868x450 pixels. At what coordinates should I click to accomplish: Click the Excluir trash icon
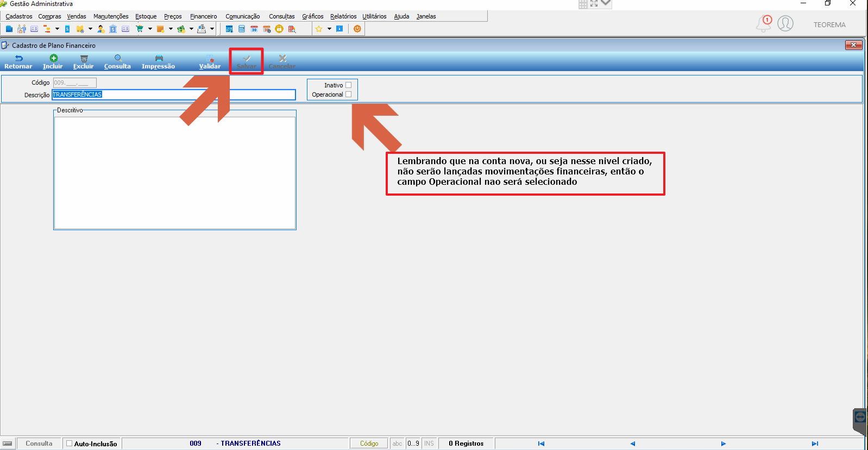tap(84, 58)
